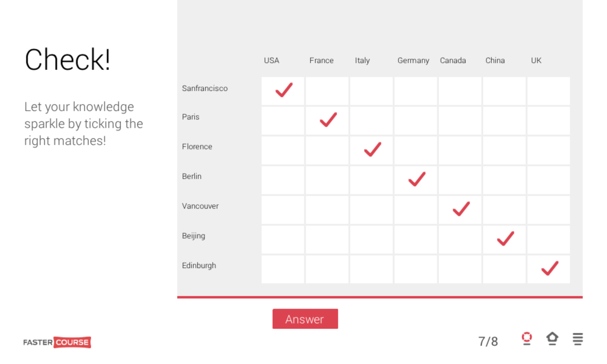
Task: Click the Answer button
Action: [x=305, y=319]
